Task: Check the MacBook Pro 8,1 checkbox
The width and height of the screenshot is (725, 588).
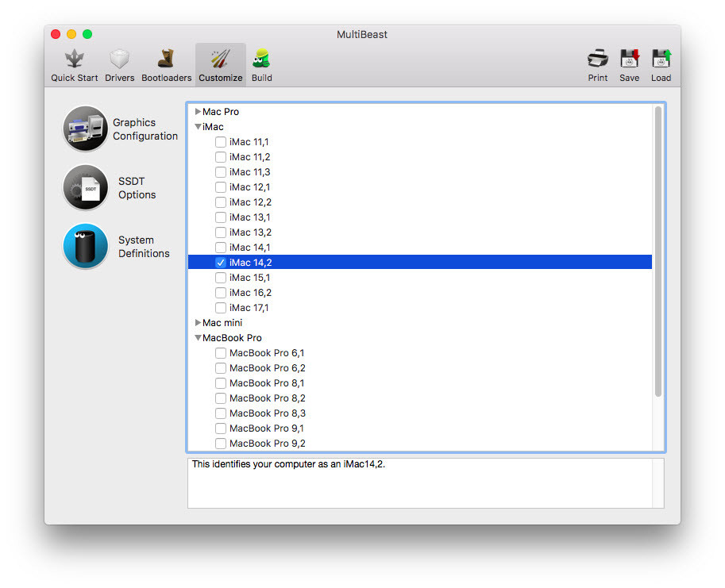Action: tap(221, 383)
